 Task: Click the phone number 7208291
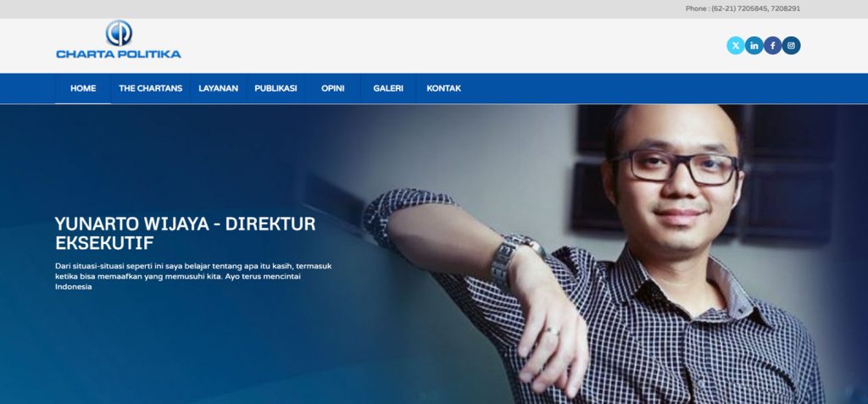(x=786, y=8)
